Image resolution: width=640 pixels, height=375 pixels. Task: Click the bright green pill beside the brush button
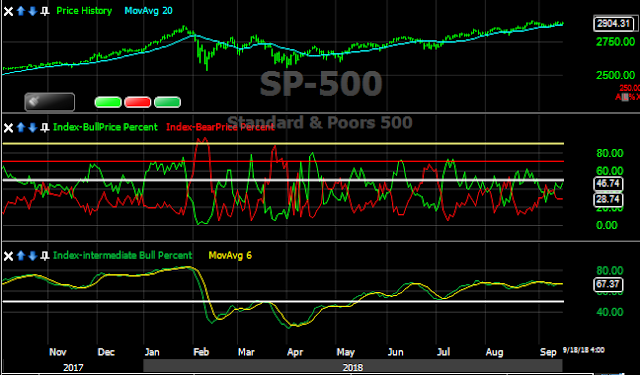108,102
